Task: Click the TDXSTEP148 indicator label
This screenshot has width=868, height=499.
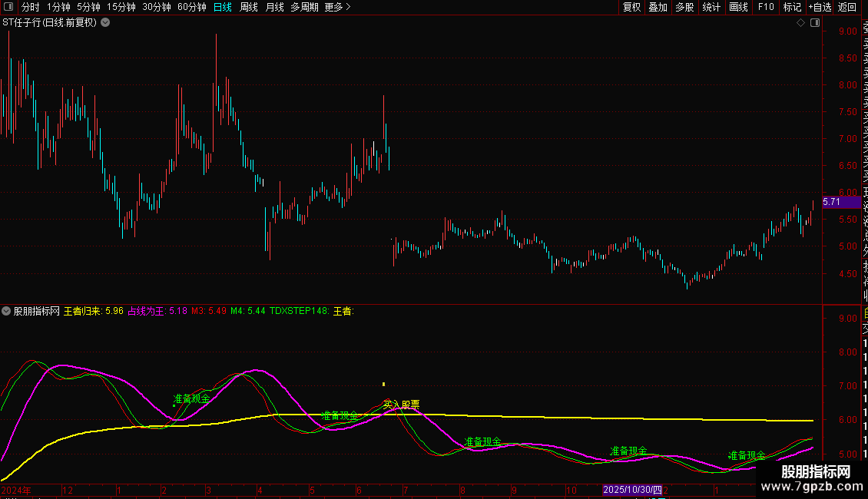Action: pos(300,311)
